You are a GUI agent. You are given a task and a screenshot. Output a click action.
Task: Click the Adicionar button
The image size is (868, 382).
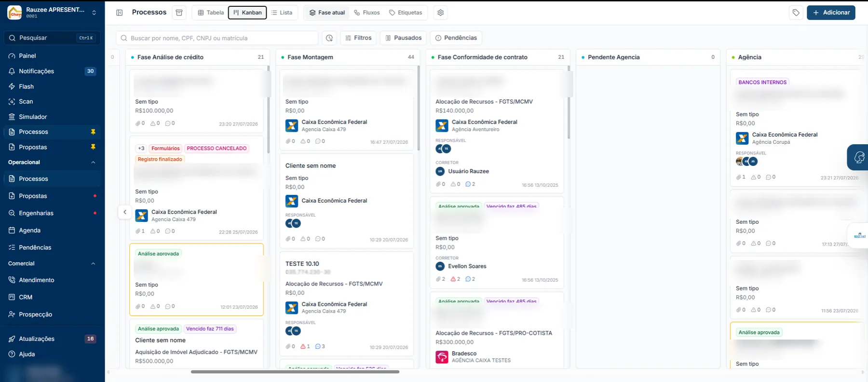click(x=831, y=13)
